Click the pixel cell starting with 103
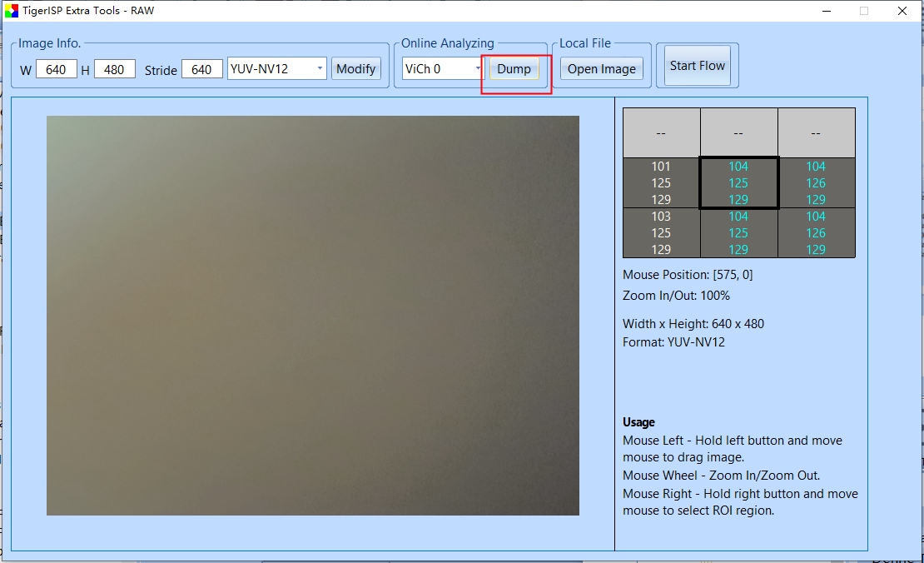This screenshot has height=563, width=924. (x=661, y=232)
